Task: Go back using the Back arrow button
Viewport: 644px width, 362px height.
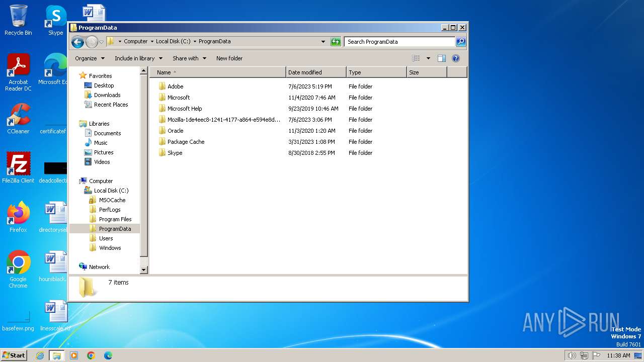Action: [77, 42]
